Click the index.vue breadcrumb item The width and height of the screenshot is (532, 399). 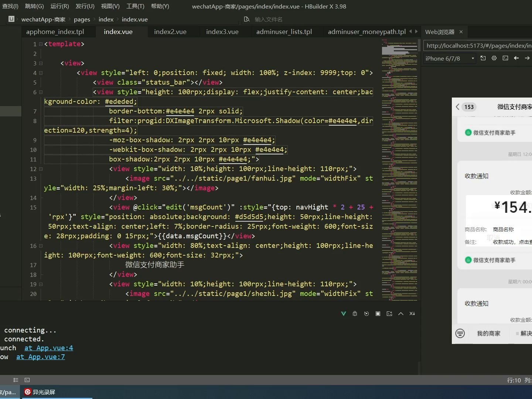pyautogui.click(x=135, y=19)
